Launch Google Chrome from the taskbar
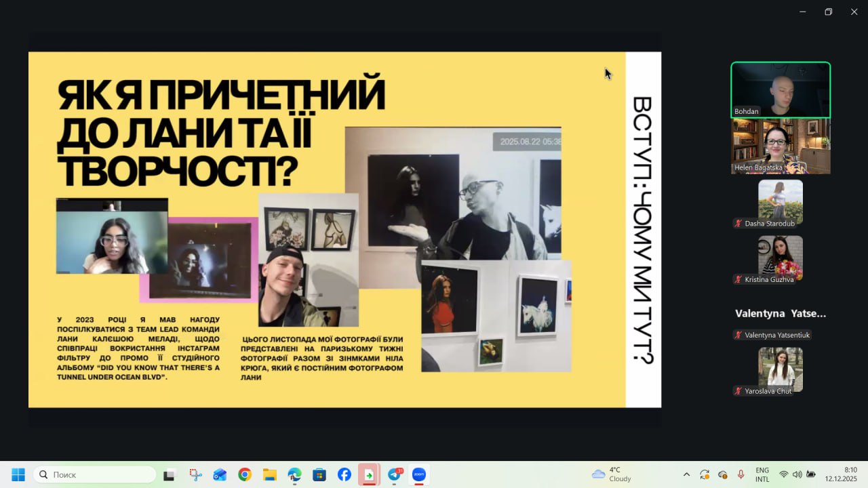The height and width of the screenshot is (488, 868). tap(245, 474)
